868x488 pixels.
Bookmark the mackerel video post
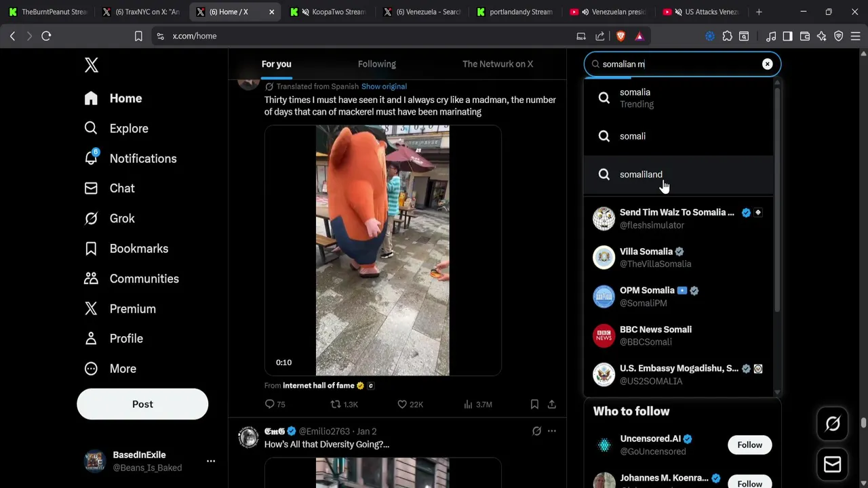click(534, 405)
